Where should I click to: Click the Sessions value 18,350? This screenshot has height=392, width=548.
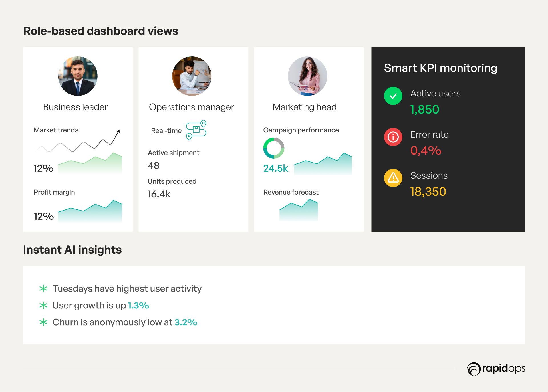[428, 192]
